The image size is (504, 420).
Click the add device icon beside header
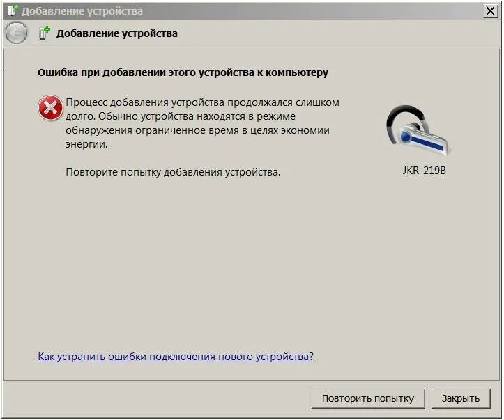coord(44,33)
